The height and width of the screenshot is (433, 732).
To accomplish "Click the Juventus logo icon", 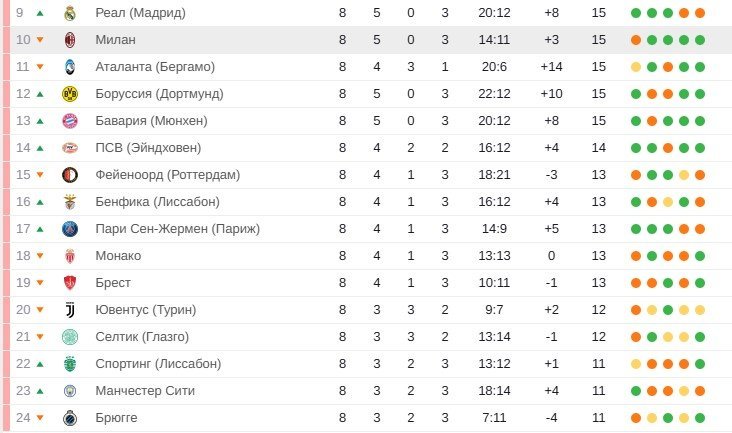I will [x=70, y=310].
